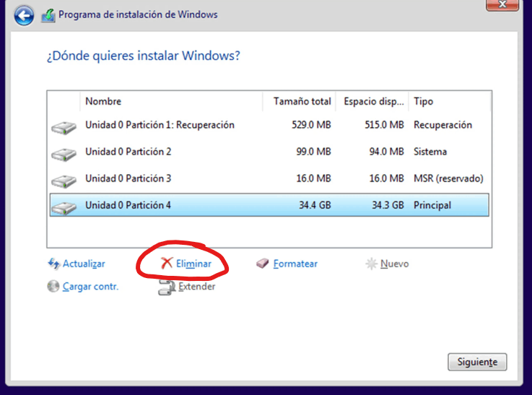
Task: Click the pink eraser Formatear icon
Action: click(262, 264)
